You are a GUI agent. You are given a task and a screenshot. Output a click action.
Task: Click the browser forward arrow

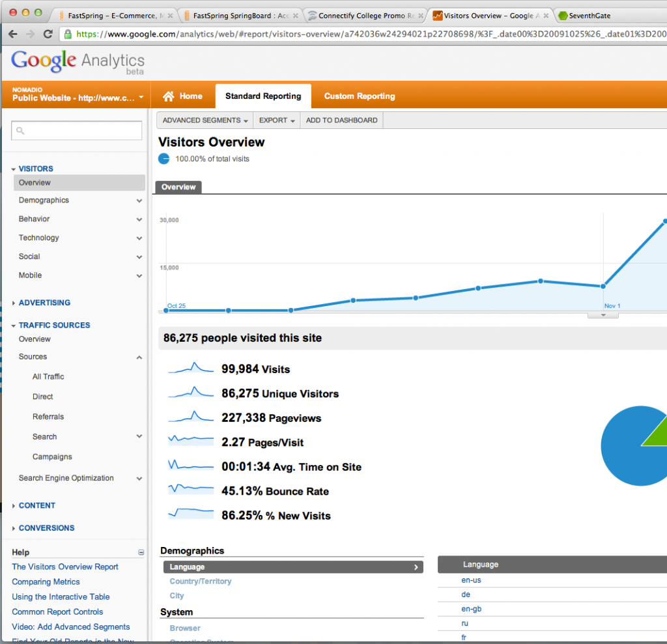30,34
